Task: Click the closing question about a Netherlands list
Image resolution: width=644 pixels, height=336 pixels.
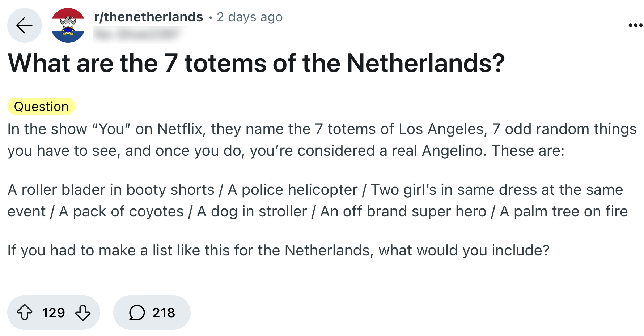Action: 279,250
